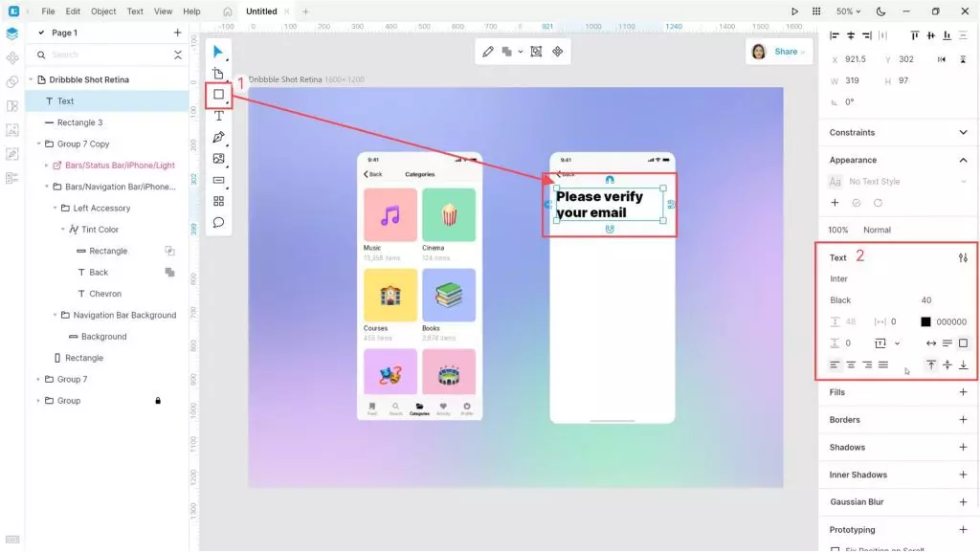The height and width of the screenshot is (552, 980).
Task: Align selection to top edges
Action: [914, 35]
